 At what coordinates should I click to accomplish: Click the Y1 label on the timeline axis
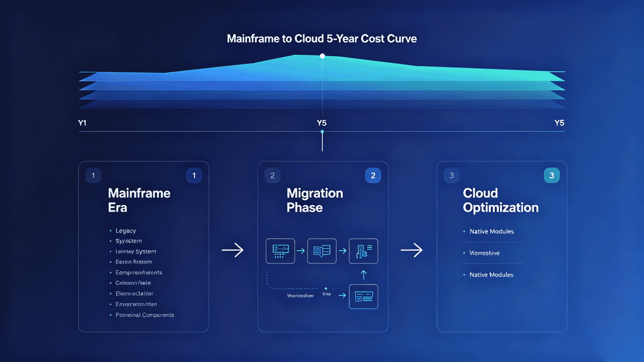[x=83, y=123]
